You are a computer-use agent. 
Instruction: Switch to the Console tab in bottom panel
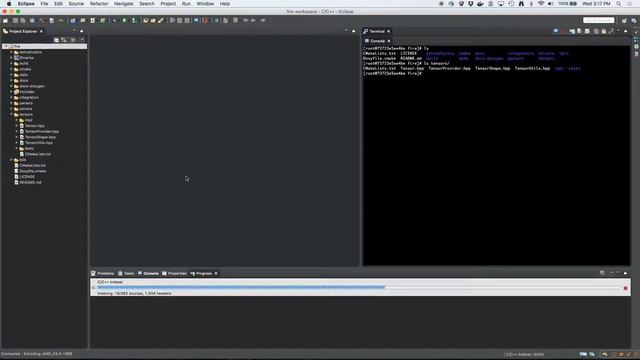point(148,273)
